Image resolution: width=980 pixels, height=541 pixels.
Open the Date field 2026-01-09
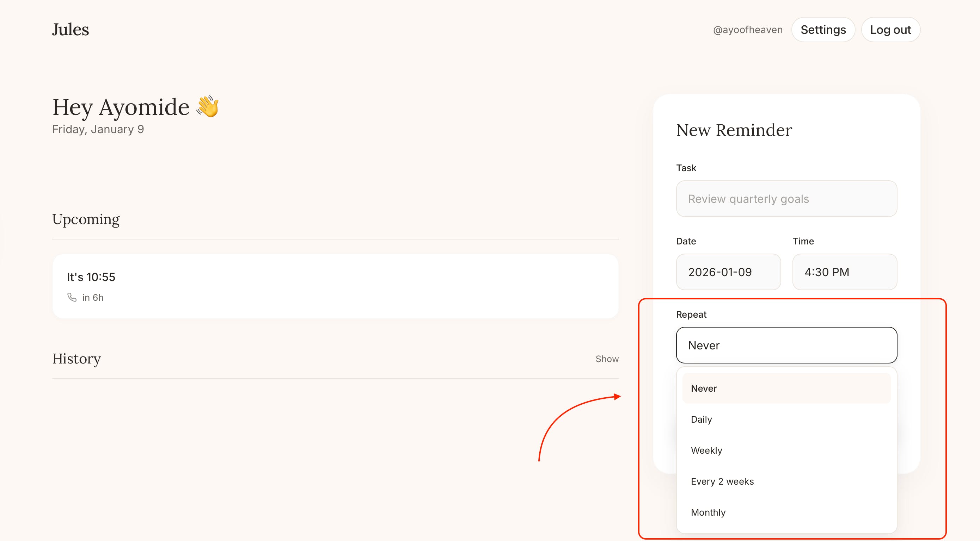pos(728,272)
